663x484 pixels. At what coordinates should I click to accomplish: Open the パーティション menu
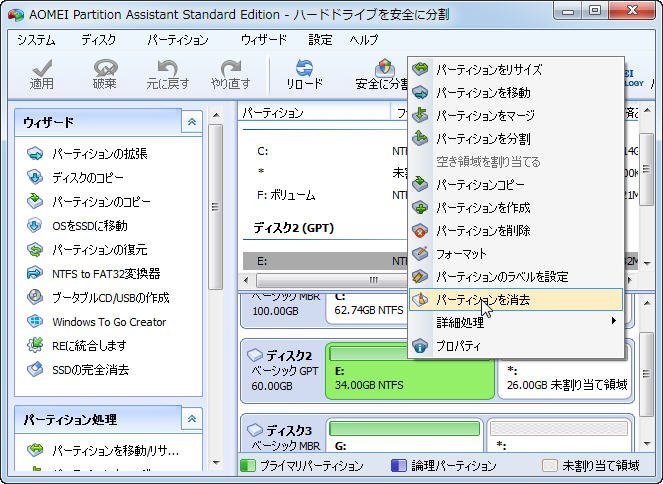coord(178,40)
